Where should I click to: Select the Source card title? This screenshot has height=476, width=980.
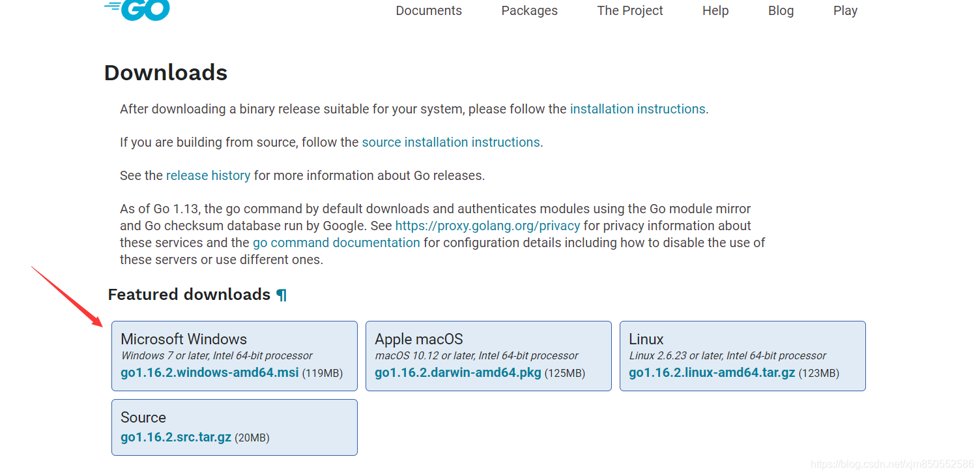click(x=143, y=417)
